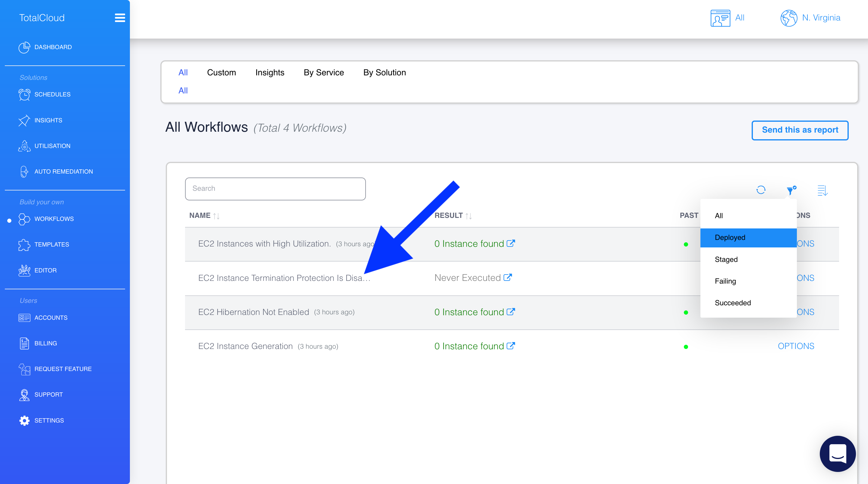Open the chat support bubble
Screen dimensions: 868x484
(837, 454)
